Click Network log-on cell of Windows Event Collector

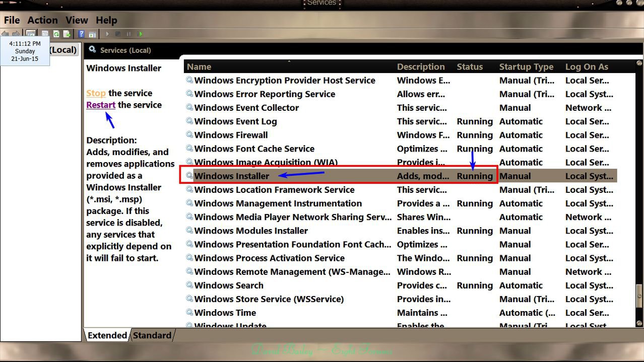(589, 107)
